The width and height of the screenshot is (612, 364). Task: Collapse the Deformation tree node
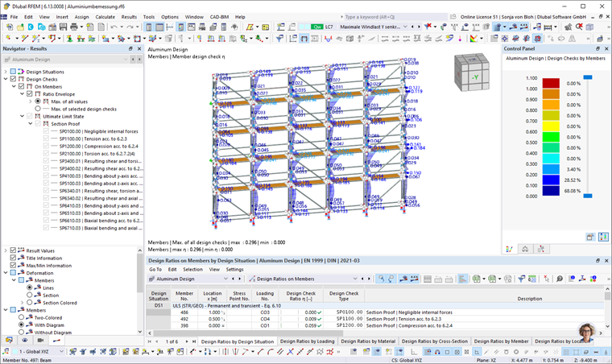pyautogui.click(x=5, y=272)
